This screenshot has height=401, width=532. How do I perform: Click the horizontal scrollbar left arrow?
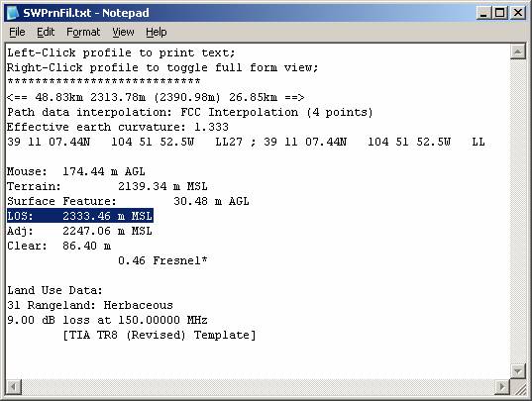(x=14, y=387)
